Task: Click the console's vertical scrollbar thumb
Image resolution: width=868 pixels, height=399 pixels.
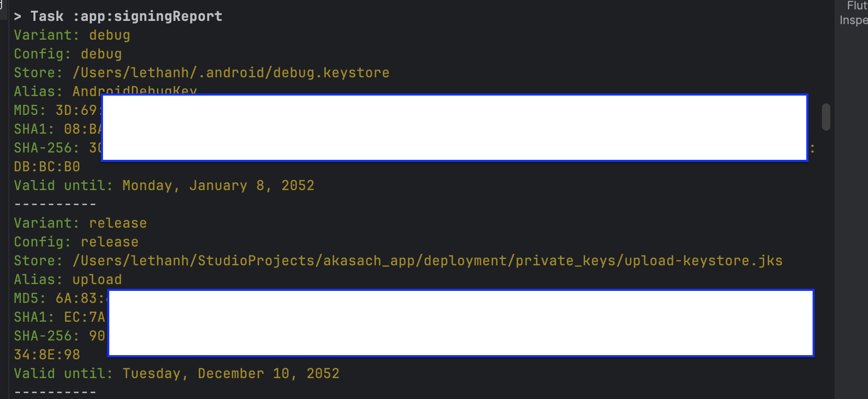Action: point(826,116)
